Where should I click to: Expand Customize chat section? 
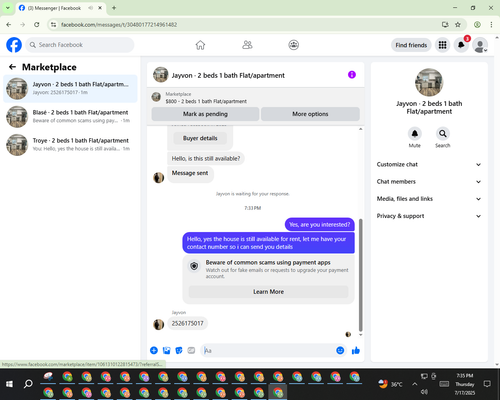[429, 164]
